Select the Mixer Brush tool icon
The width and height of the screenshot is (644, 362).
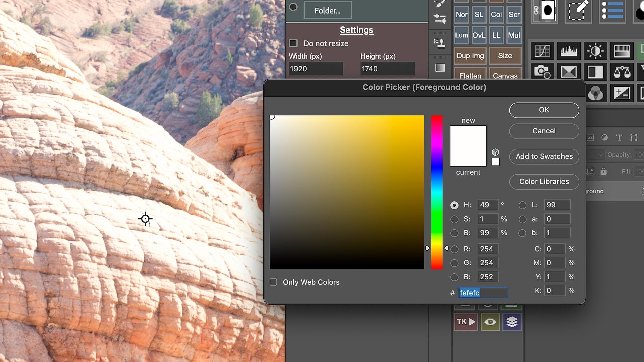point(440,18)
